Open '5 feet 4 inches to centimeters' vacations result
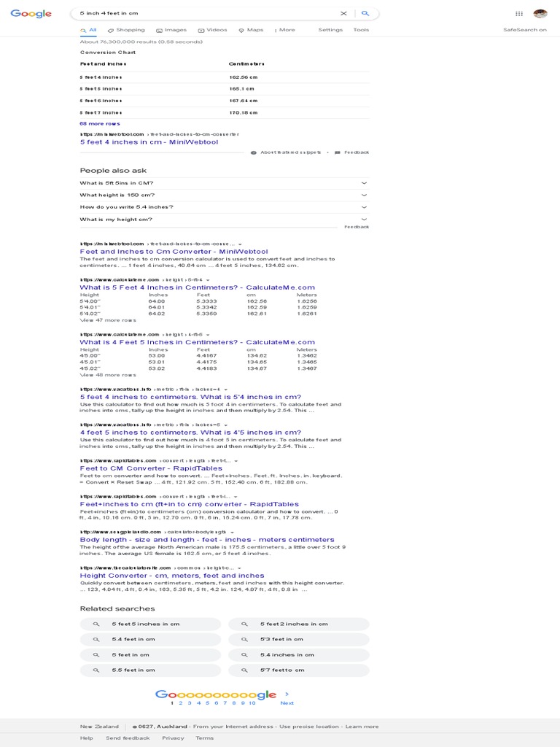 click(190, 397)
